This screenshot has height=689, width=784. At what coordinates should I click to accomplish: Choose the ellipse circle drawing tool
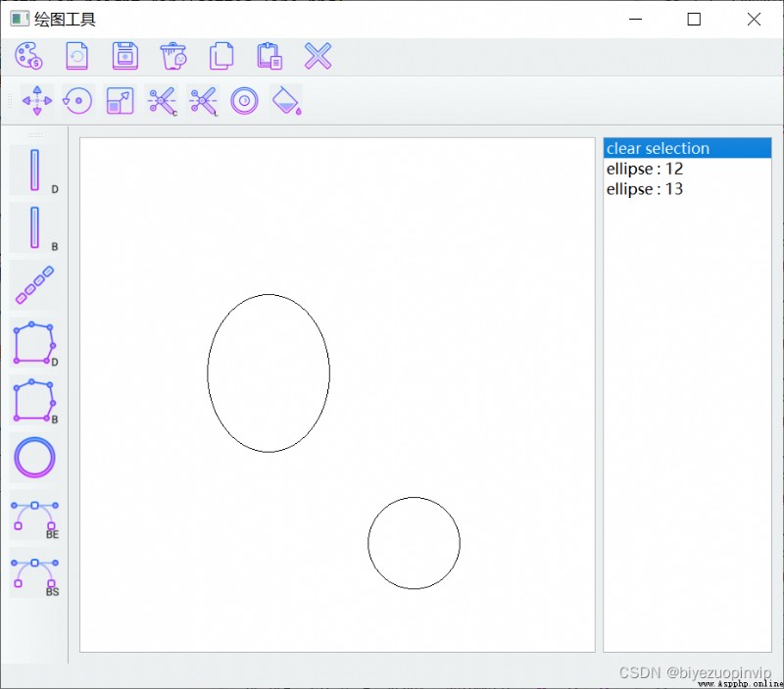click(35, 458)
